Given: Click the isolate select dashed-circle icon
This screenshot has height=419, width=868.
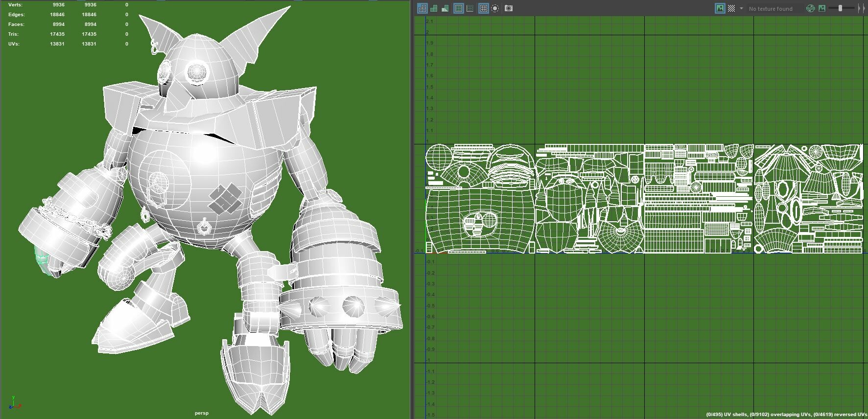Looking at the screenshot, I should tap(495, 8).
